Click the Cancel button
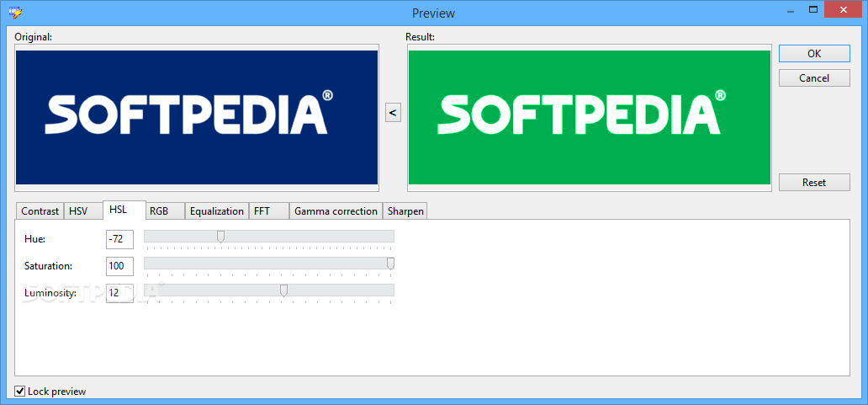The width and height of the screenshot is (868, 405). click(x=814, y=78)
